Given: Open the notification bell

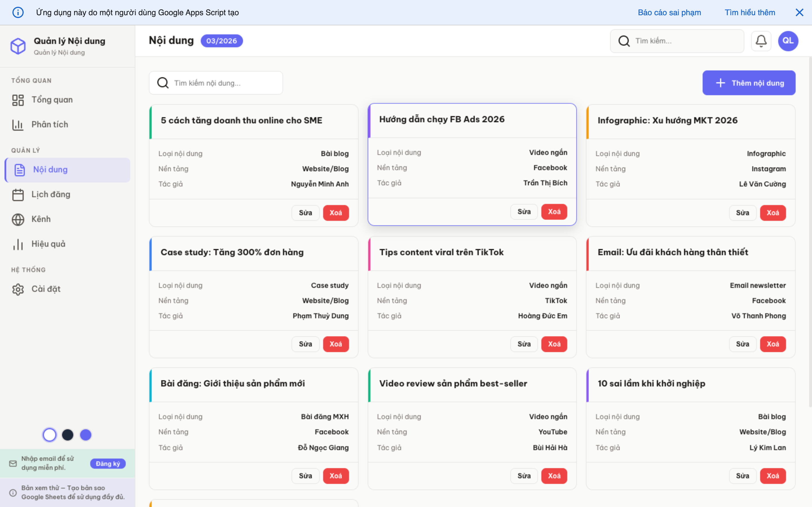Looking at the screenshot, I should pyautogui.click(x=761, y=41).
